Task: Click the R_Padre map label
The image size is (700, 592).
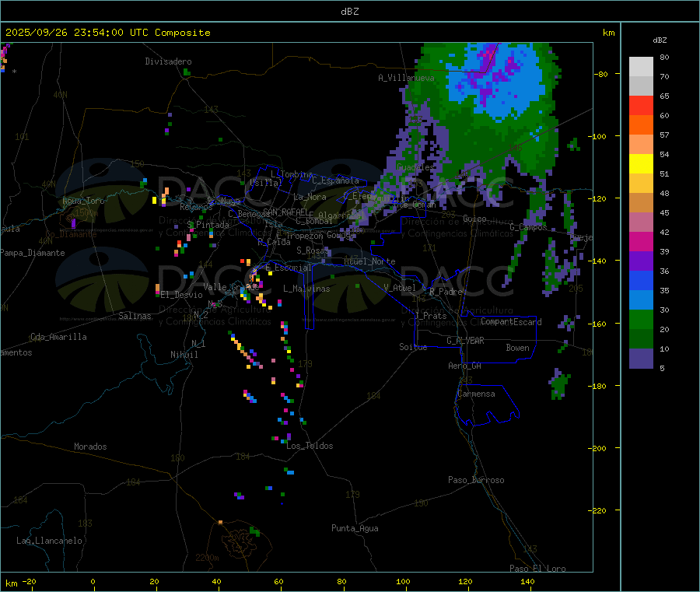Action: [x=446, y=292]
